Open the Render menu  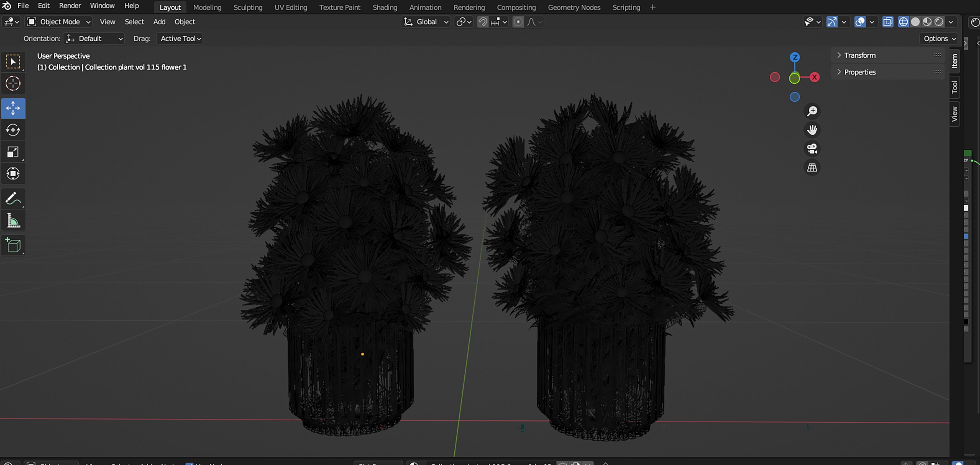coord(70,6)
